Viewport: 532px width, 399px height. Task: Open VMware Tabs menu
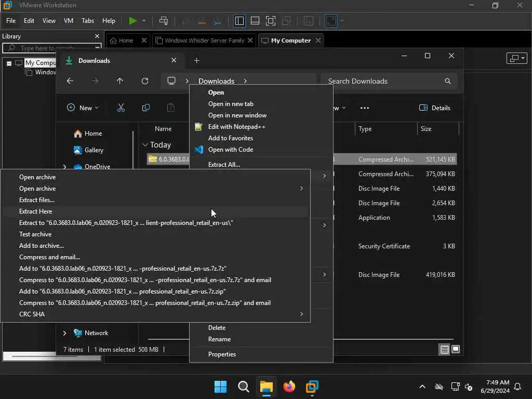pos(87,21)
